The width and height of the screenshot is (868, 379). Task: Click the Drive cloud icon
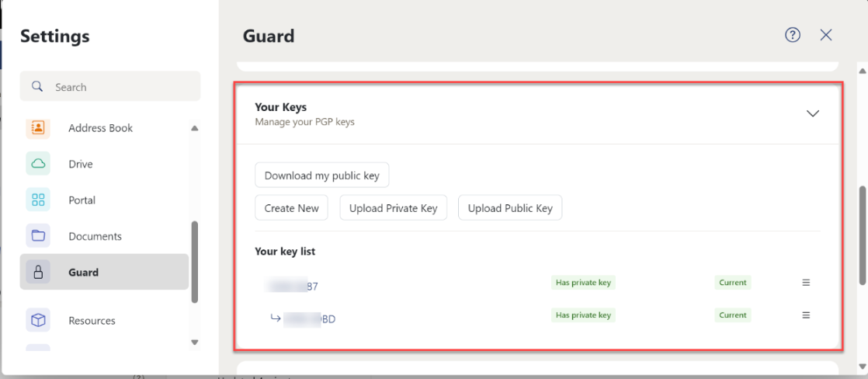(38, 164)
